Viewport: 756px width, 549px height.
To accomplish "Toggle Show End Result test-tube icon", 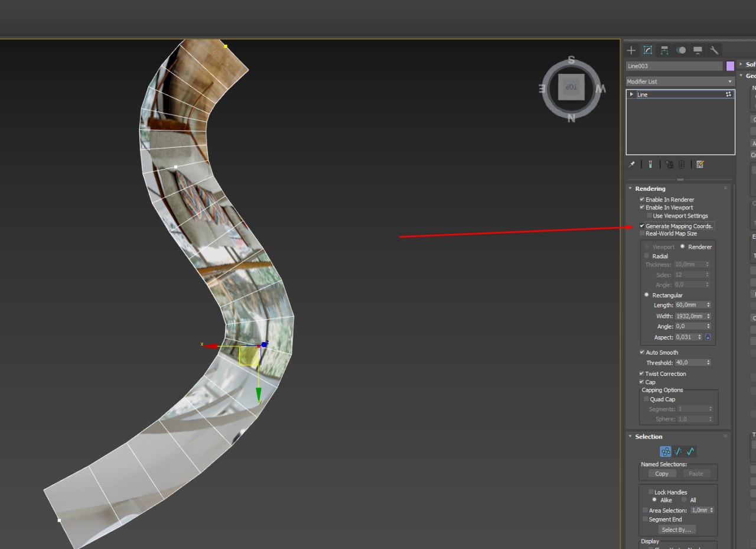I will [650, 164].
